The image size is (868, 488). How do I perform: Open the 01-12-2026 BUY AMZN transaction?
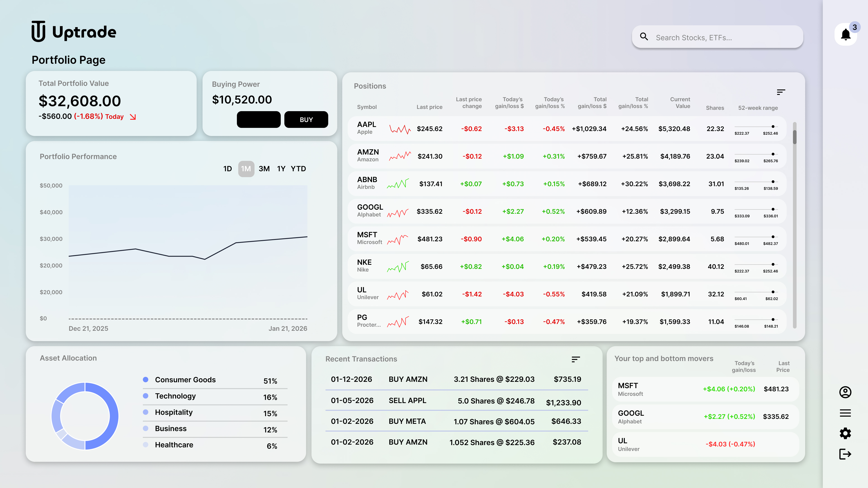(x=456, y=379)
